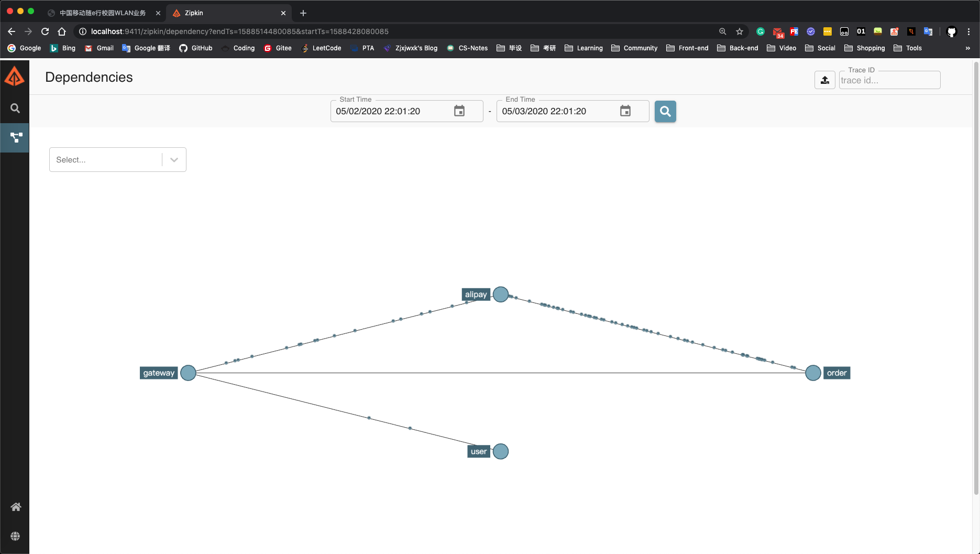
Task: Expand the Learning bookmark folder
Action: [x=583, y=48]
